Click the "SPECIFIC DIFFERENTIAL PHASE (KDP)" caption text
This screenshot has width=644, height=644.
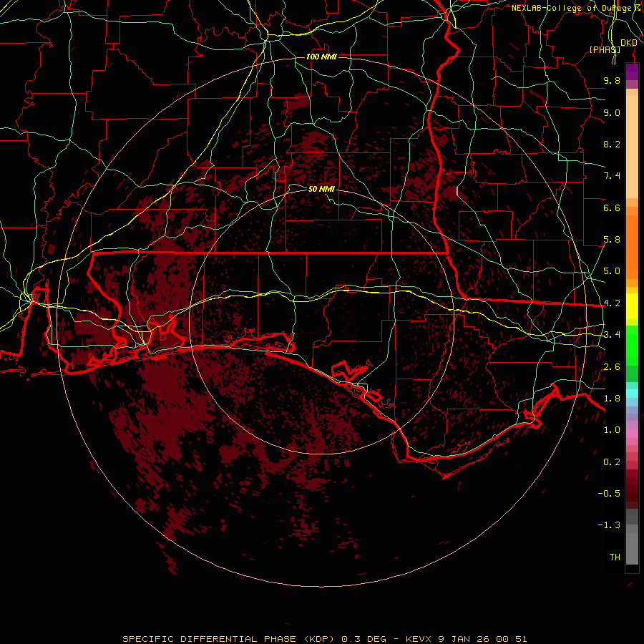point(230,639)
